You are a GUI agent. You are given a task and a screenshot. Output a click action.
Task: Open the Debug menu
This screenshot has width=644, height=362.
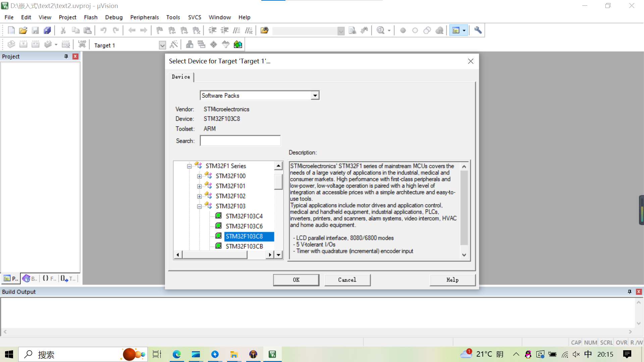point(114,17)
